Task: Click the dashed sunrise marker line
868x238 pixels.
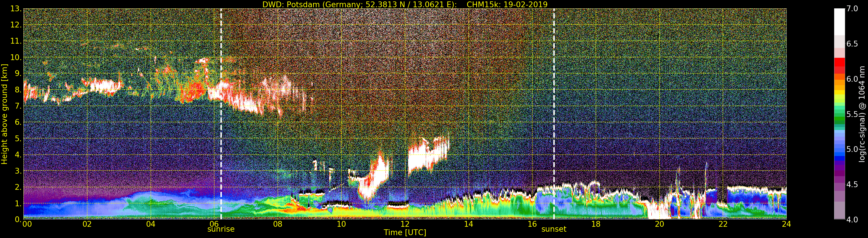Action: (221, 114)
